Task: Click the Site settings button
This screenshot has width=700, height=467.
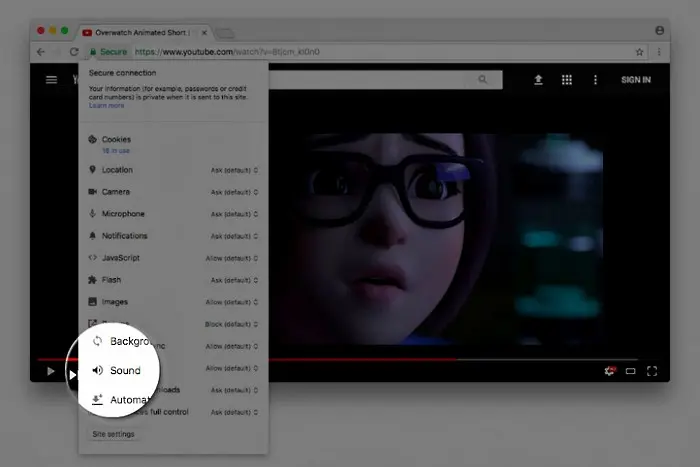Action: click(113, 434)
